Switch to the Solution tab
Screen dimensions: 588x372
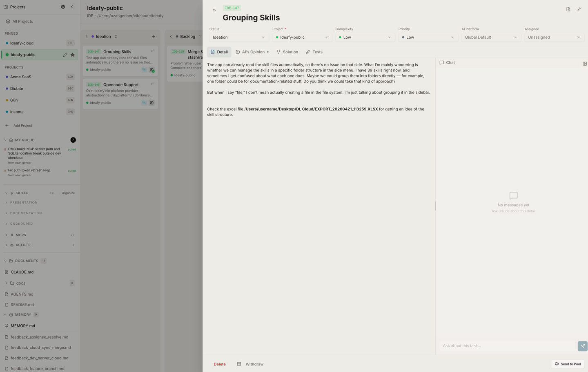(287, 52)
